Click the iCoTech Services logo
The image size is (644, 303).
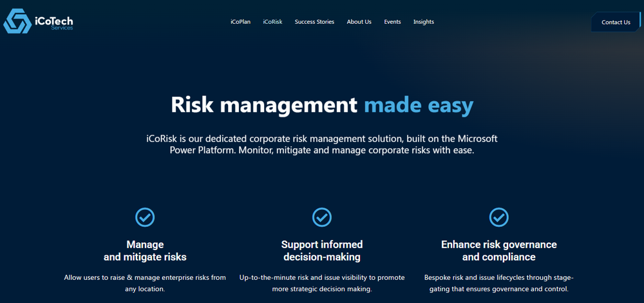coord(38,21)
